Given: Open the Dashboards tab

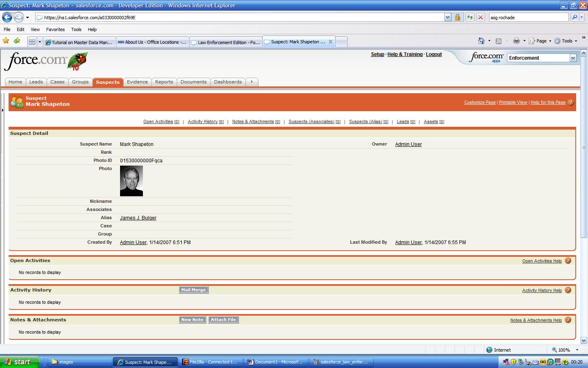Looking at the screenshot, I should coord(228,82).
